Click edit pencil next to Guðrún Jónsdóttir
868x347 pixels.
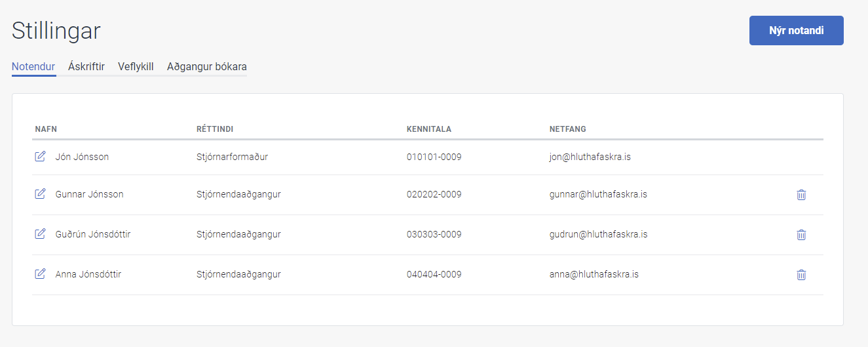pos(40,234)
